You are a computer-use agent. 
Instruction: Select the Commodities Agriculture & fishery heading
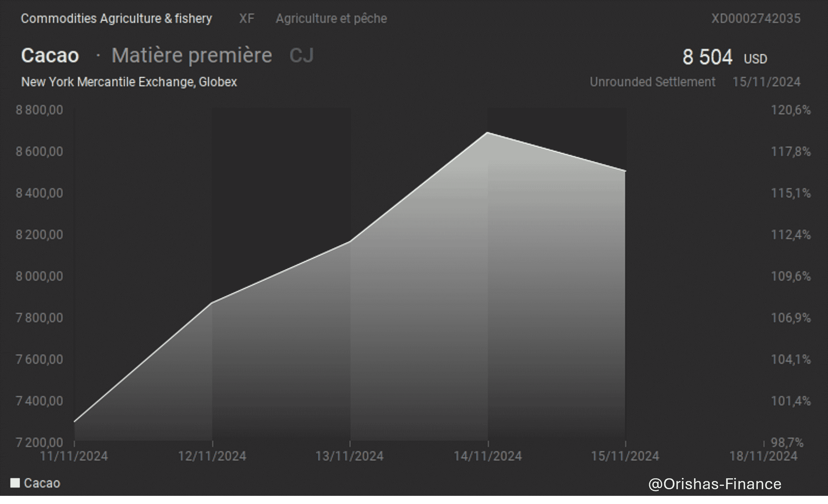click(116, 18)
